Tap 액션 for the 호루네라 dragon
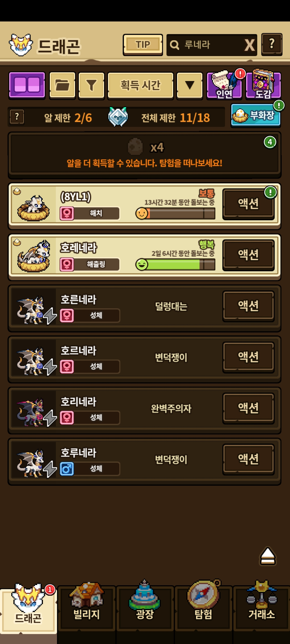The image size is (290, 644). (x=248, y=459)
